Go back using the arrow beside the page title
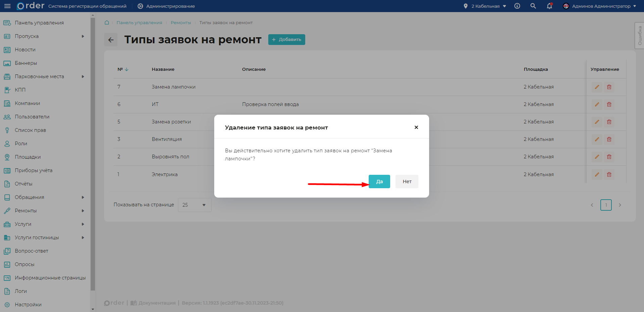The height and width of the screenshot is (312, 644). (x=110, y=40)
